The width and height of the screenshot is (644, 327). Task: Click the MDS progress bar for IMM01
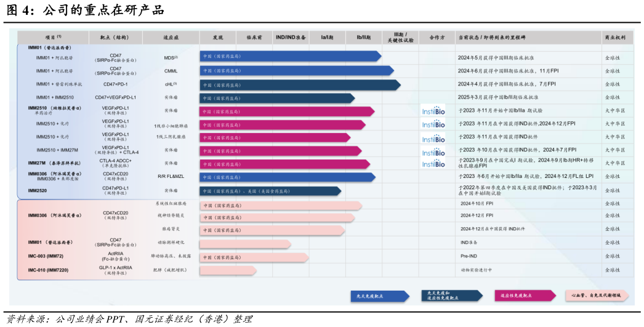pyautogui.click(x=289, y=57)
